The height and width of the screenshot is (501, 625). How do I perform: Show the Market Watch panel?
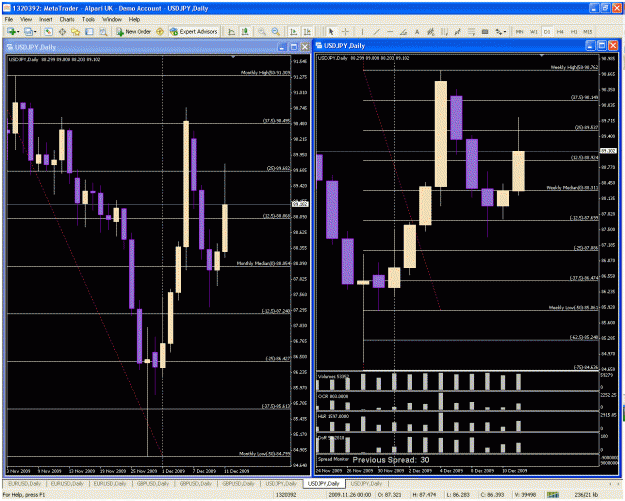pyautogui.click(x=49, y=31)
